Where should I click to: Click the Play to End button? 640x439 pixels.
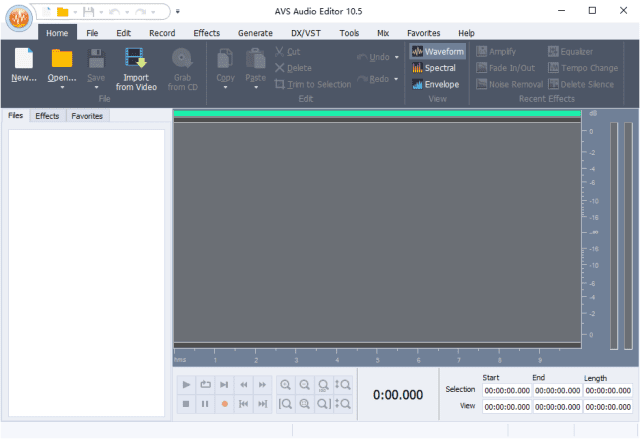pos(224,385)
